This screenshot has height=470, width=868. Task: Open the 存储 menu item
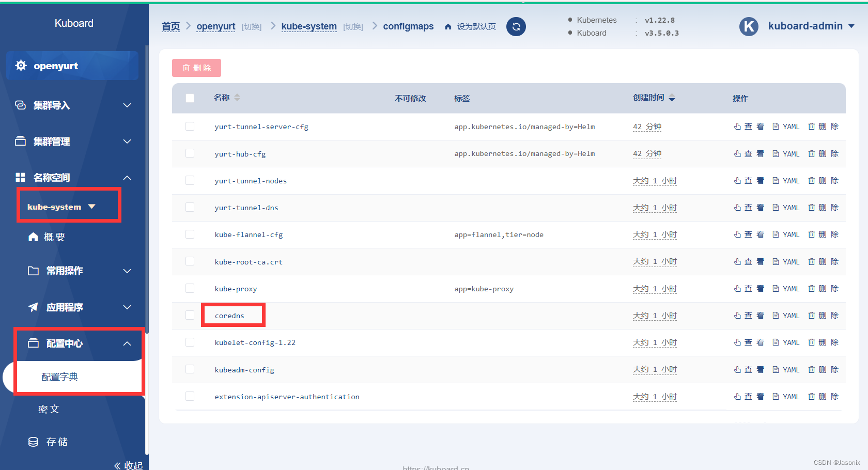[x=57, y=442]
